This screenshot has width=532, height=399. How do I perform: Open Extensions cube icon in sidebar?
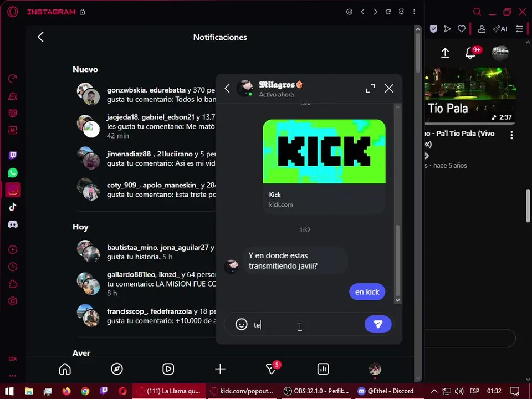(x=13, y=284)
